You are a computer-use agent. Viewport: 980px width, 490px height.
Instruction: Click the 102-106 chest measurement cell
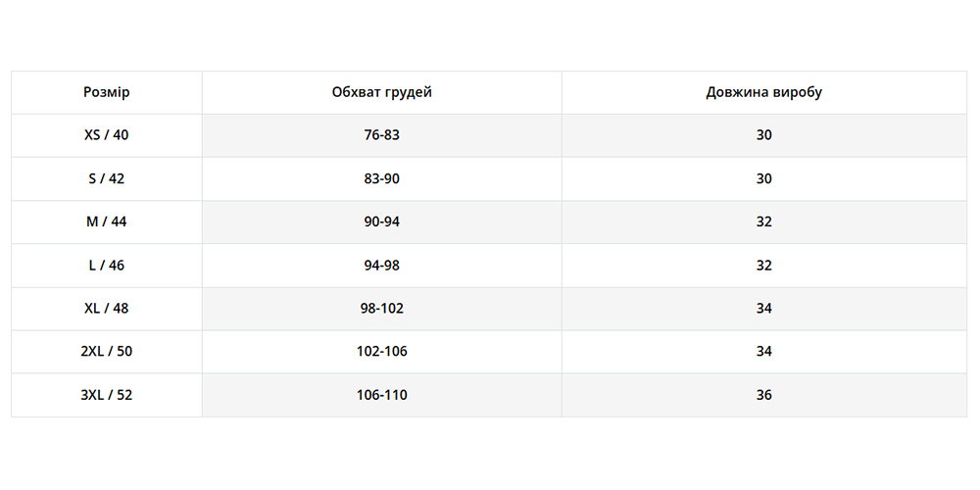pyautogui.click(x=381, y=351)
